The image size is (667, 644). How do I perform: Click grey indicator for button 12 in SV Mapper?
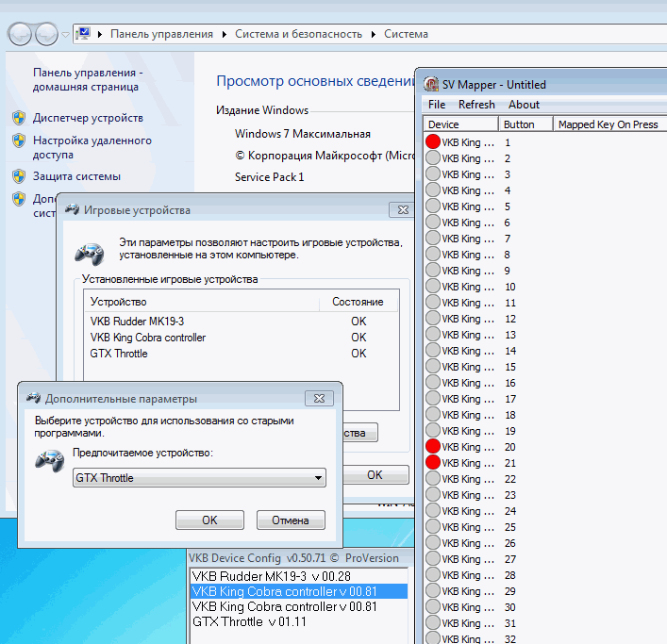(433, 318)
